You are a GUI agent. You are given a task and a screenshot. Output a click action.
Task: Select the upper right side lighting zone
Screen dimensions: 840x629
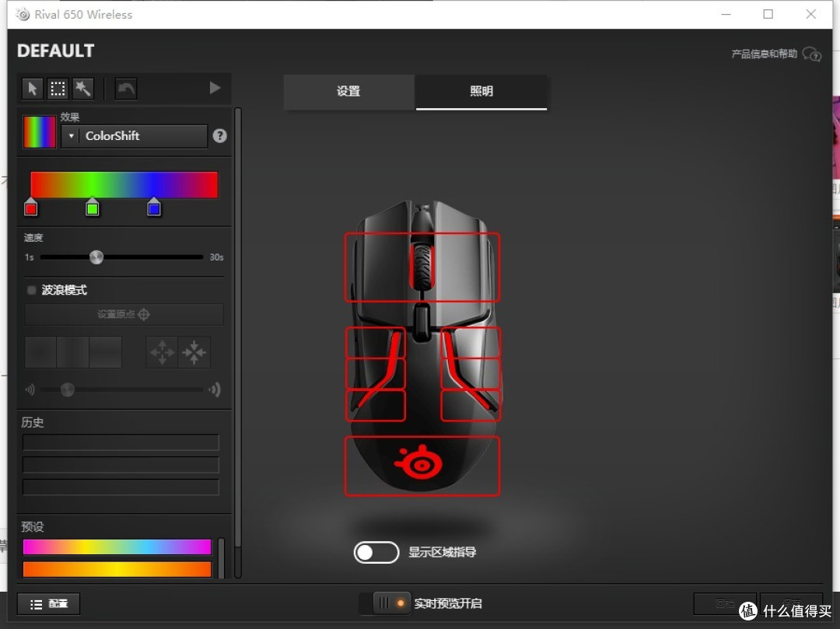pyautogui.click(x=471, y=343)
